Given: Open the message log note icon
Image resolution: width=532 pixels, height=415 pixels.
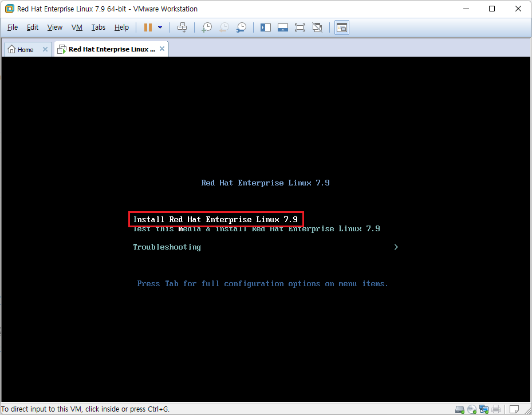Looking at the screenshot, I should [514, 409].
